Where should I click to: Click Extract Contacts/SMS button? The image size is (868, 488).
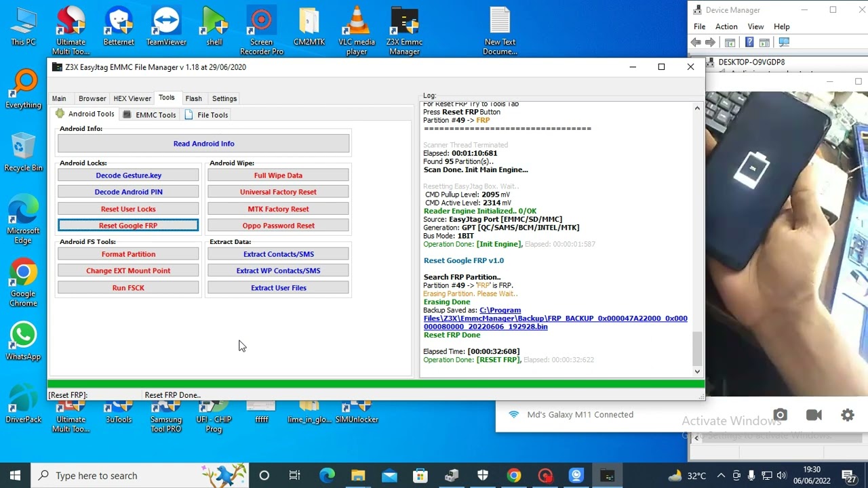click(x=278, y=254)
